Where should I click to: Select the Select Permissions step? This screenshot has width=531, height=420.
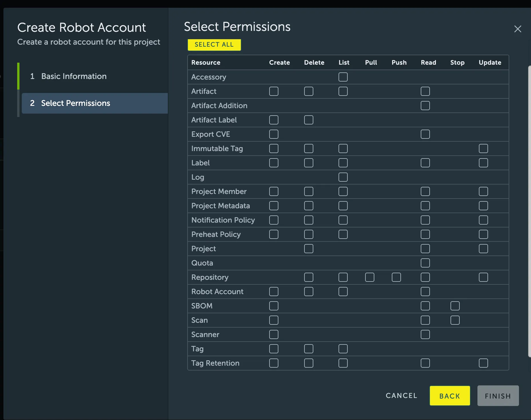pos(75,103)
